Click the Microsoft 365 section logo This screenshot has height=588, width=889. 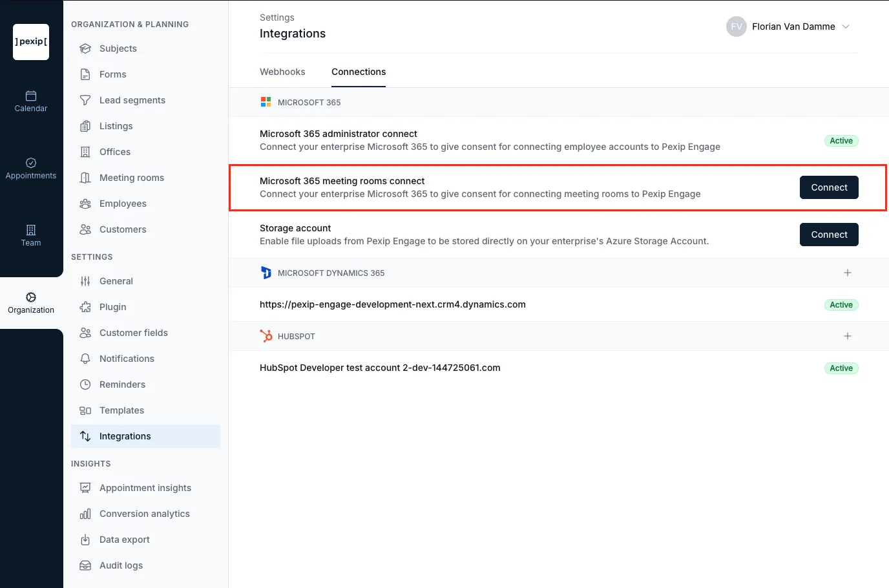[266, 102]
